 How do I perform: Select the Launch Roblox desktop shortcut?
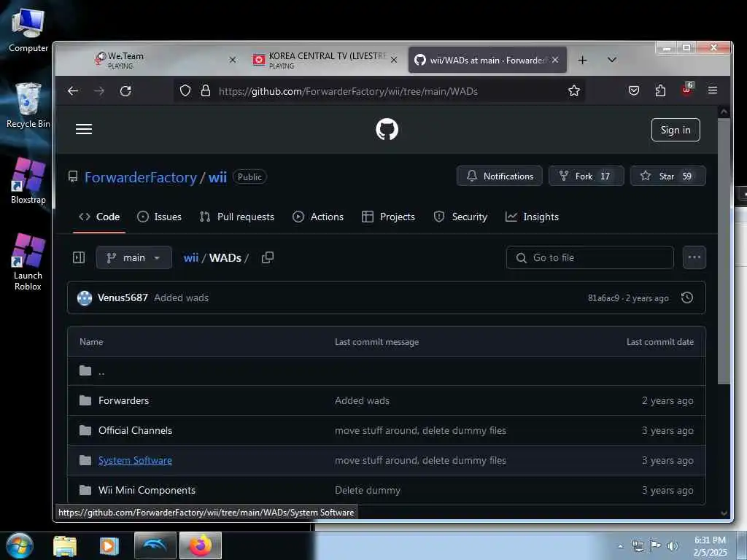tap(28, 262)
